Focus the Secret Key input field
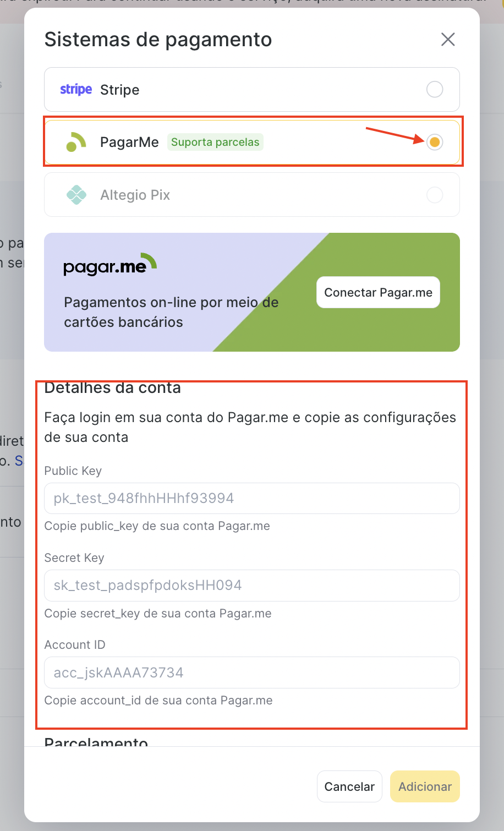The height and width of the screenshot is (831, 504). pos(252,586)
